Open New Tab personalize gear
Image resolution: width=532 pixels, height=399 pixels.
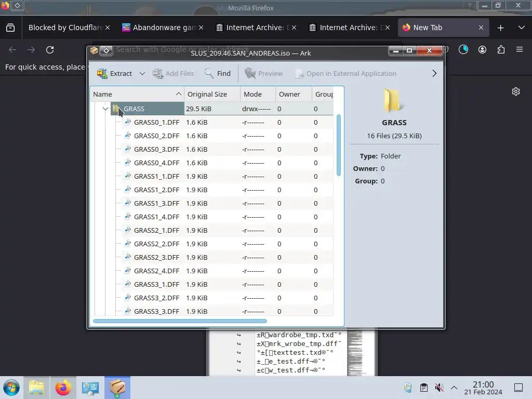(516, 91)
